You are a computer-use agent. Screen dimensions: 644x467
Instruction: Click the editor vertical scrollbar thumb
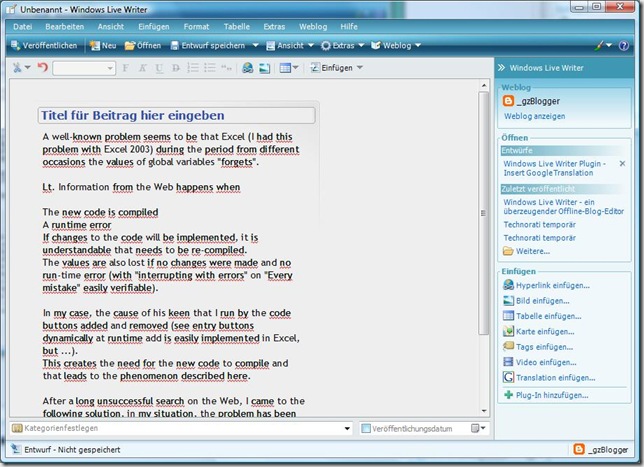483,213
